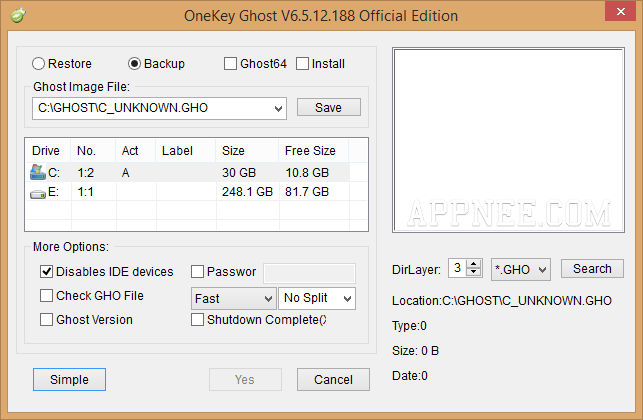Click the empty image preview pane

coord(508,140)
